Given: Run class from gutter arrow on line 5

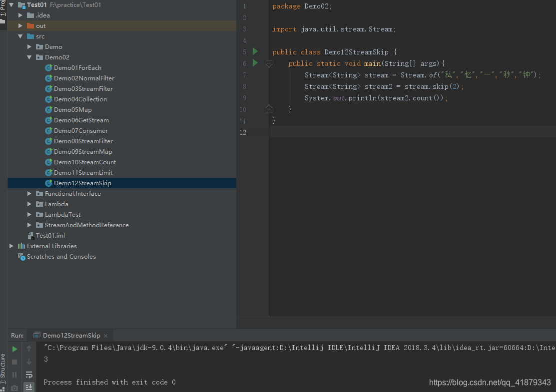Looking at the screenshot, I should tap(255, 51).
